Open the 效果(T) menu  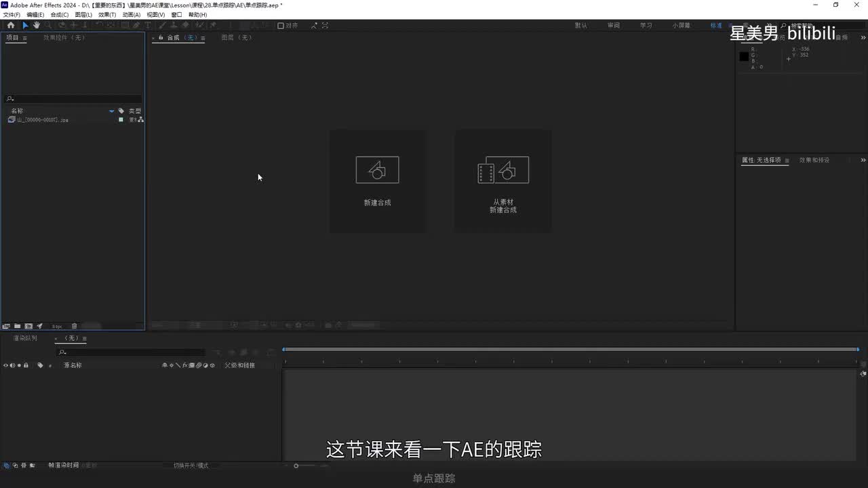coord(107,14)
